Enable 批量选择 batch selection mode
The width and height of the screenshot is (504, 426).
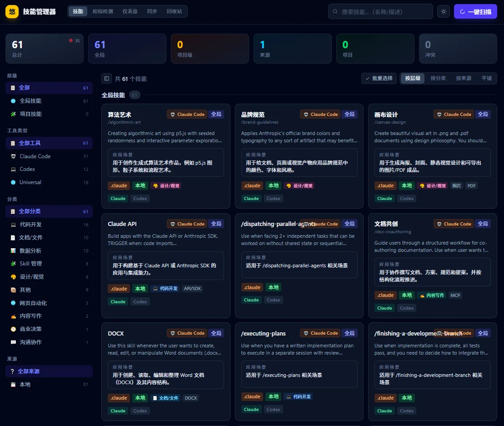(379, 79)
